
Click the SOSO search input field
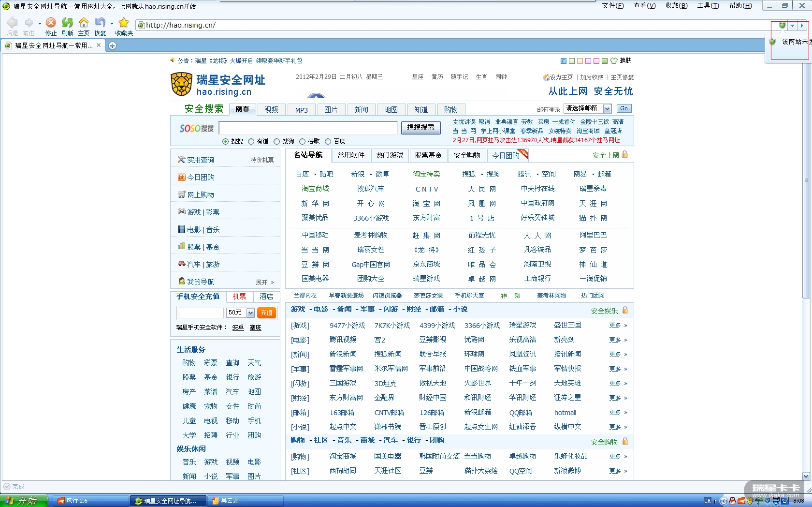pos(308,128)
